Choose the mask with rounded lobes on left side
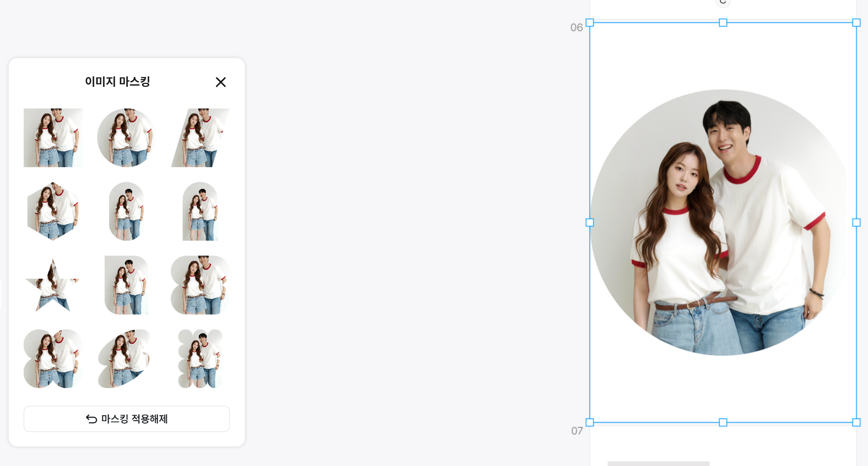The width and height of the screenshot is (868, 466). pyautogui.click(x=200, y=285)
